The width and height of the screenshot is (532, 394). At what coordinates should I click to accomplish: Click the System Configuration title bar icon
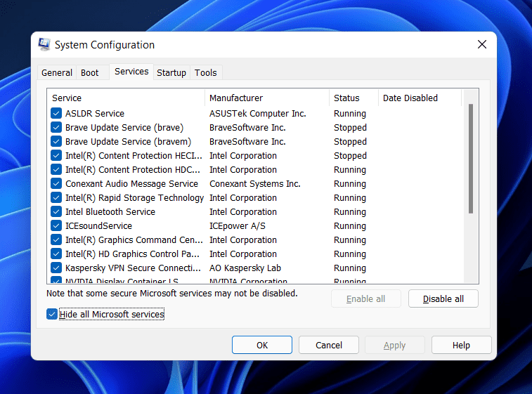pos(44,45)
